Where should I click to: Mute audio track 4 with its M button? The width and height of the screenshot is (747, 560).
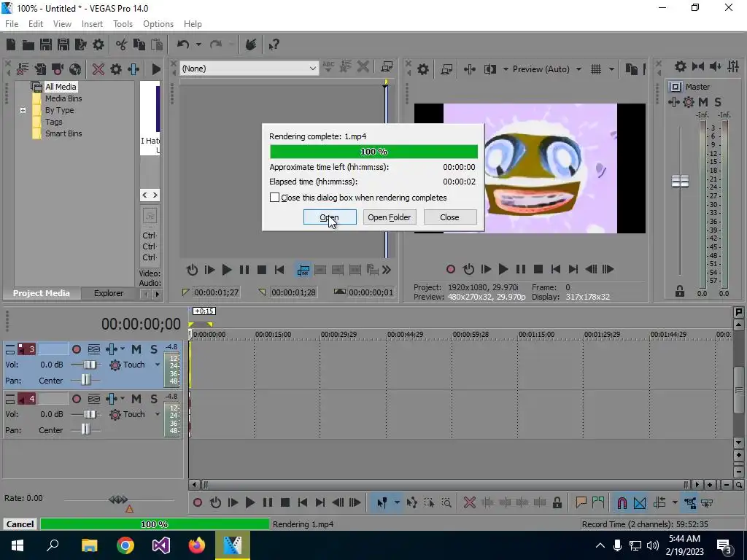(136, 399)
